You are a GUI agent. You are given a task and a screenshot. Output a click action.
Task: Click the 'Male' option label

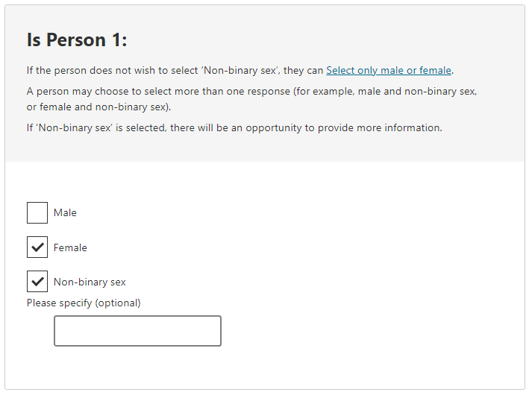pos(65,213)
